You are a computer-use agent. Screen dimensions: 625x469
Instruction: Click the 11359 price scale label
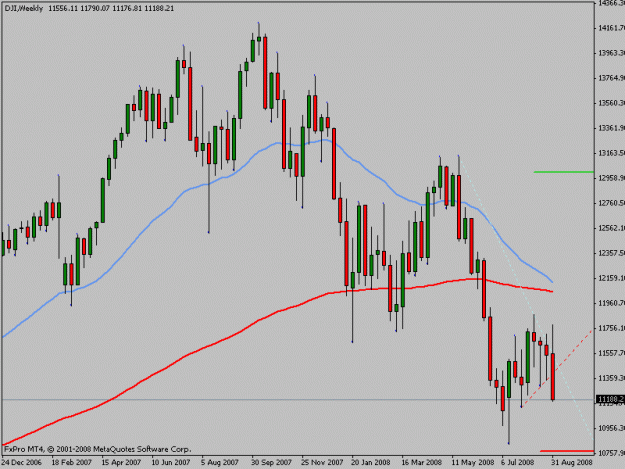click(611, 378)
